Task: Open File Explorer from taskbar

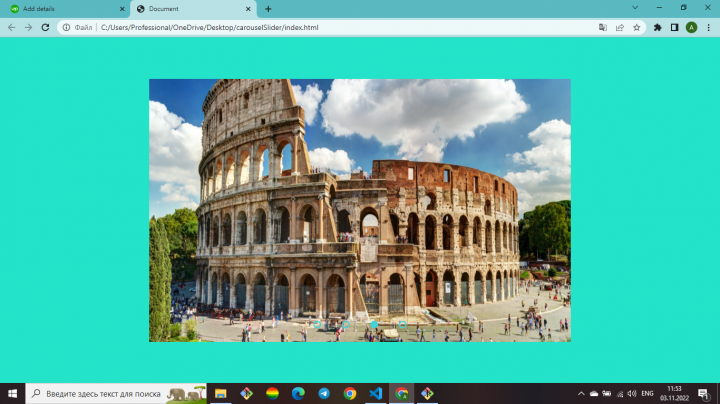Action: click(x=221, y=393)
